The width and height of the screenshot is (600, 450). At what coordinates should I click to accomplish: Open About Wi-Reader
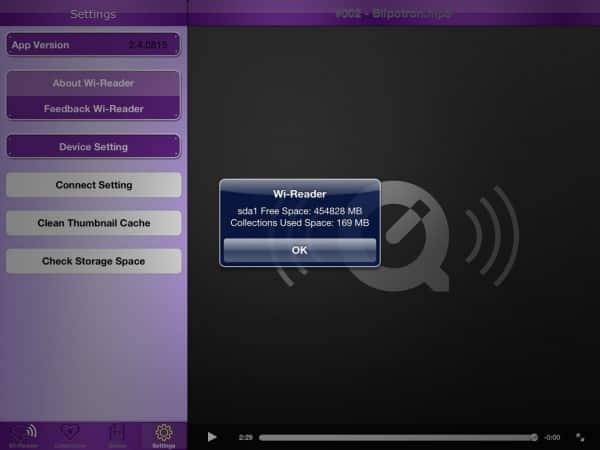pos(93,83)
